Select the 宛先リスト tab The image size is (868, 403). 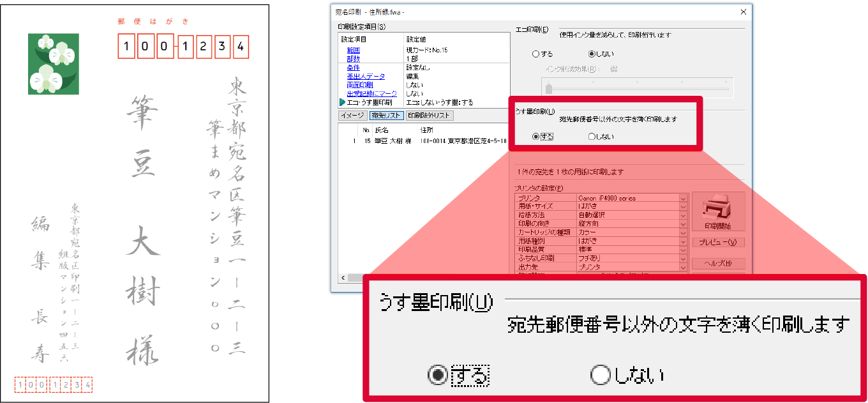(386, 115)
